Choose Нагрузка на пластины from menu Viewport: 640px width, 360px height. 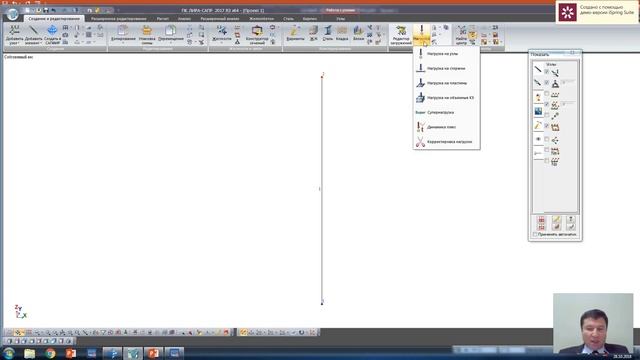(x=446, y=83)
